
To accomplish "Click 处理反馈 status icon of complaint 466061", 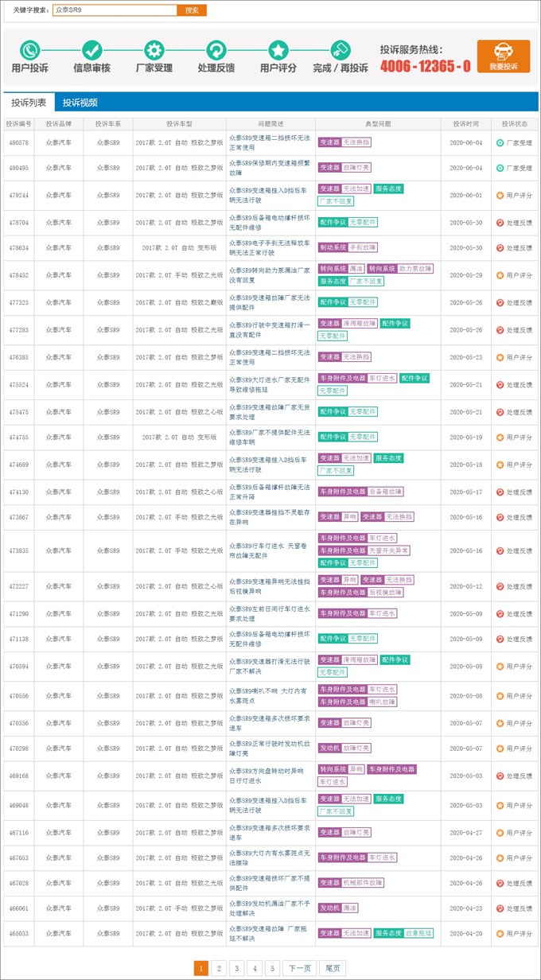I will (x=500, y=908).
